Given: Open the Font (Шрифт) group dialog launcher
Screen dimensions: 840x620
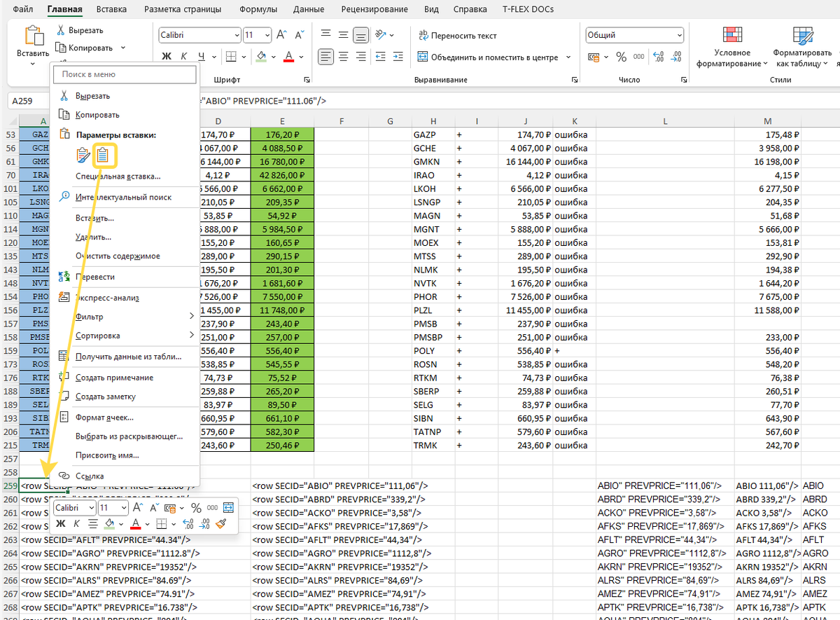Looking at the screenshot, I should [306, 81].
